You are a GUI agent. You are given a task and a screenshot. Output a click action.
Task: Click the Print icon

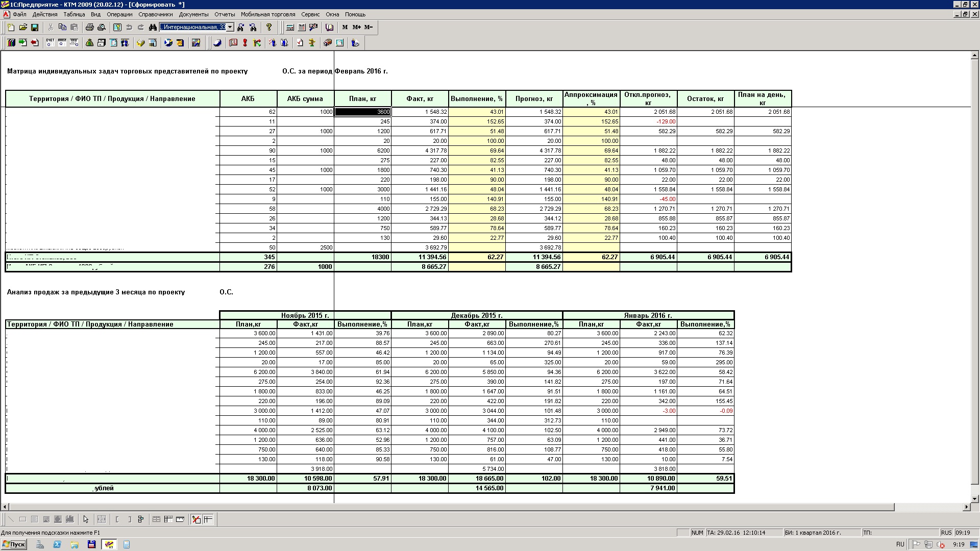click(90, 28)
